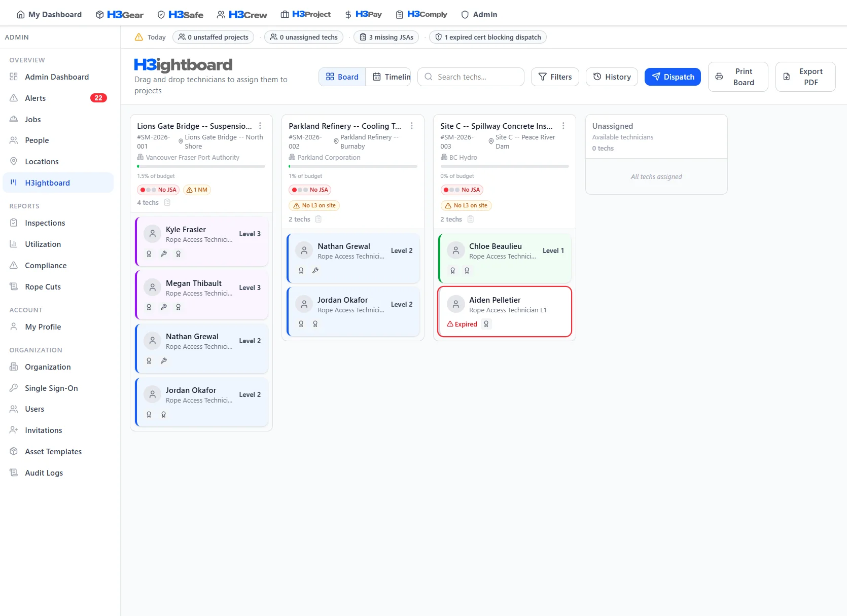Screen dimensions: 847x616
Task: Open the Alerts page from the sidebar
Action: (x=58, y=98)
